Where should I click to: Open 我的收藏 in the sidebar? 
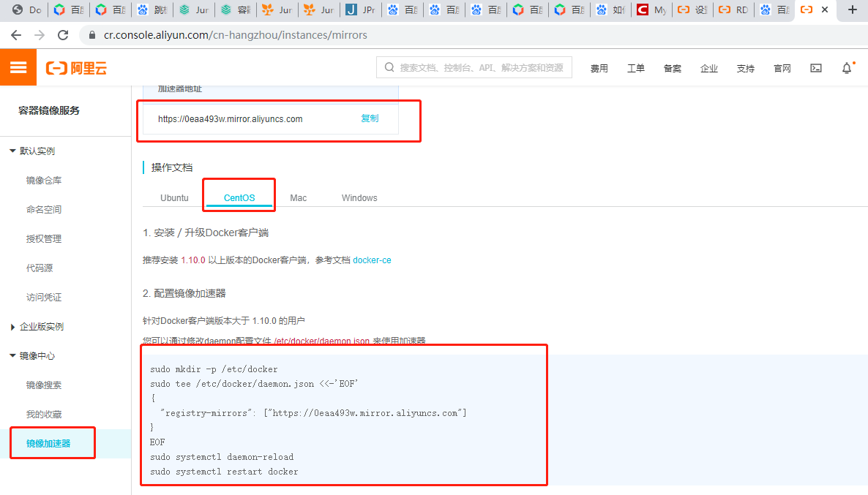[x=44, y=415]
